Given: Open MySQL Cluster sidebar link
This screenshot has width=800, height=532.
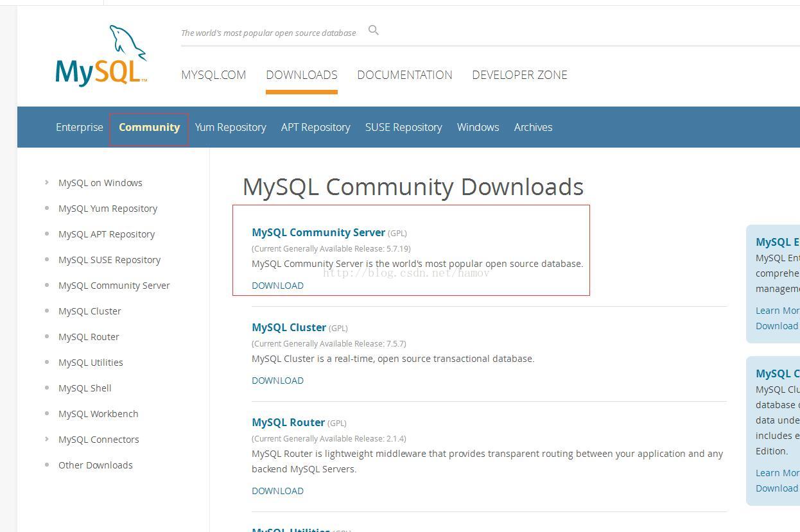Looking at the screenshot, I should (x=90, y=311).
